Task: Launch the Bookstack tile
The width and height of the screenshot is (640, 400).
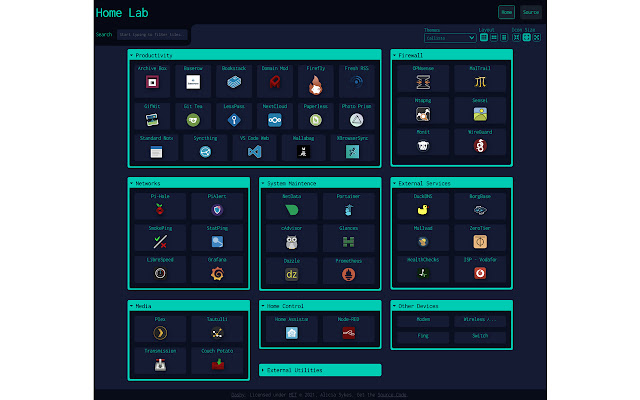Action: point(234,80)
